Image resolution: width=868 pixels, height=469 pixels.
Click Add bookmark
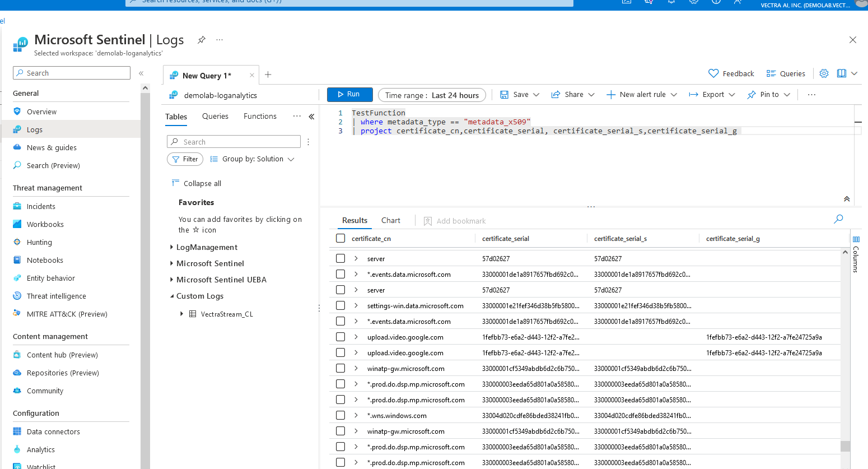coord(455,221)
